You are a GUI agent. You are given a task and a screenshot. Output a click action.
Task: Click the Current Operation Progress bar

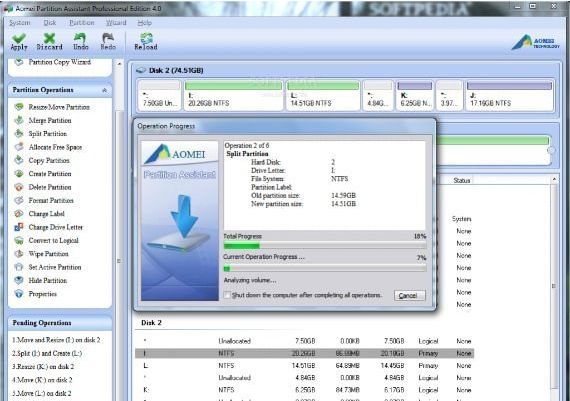[x=324, y=269]
